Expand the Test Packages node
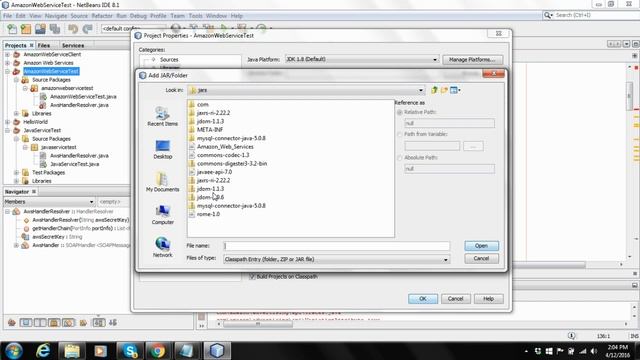The width and height of the screenshot is (640, 360). click(x=16, y=172)
